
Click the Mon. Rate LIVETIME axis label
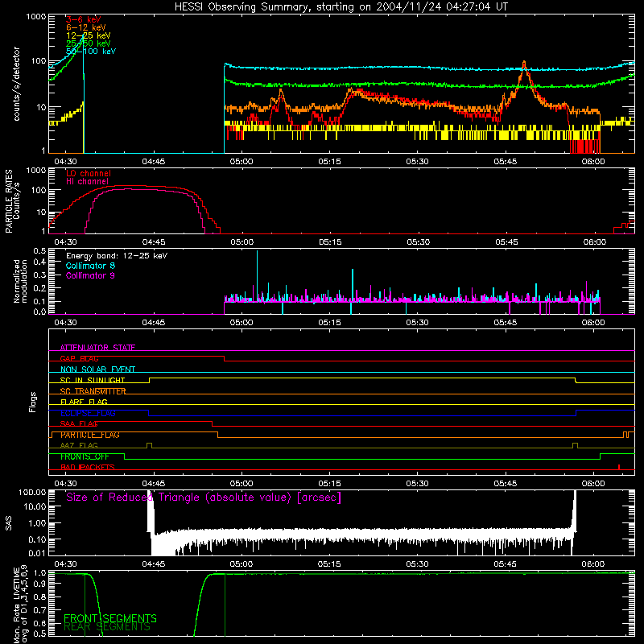[20, 605]
